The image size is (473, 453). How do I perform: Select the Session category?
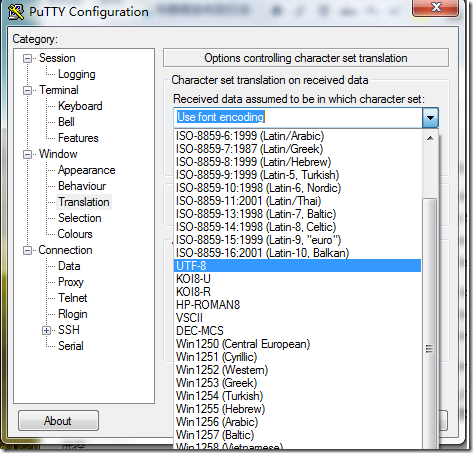[x=57, y=58]
